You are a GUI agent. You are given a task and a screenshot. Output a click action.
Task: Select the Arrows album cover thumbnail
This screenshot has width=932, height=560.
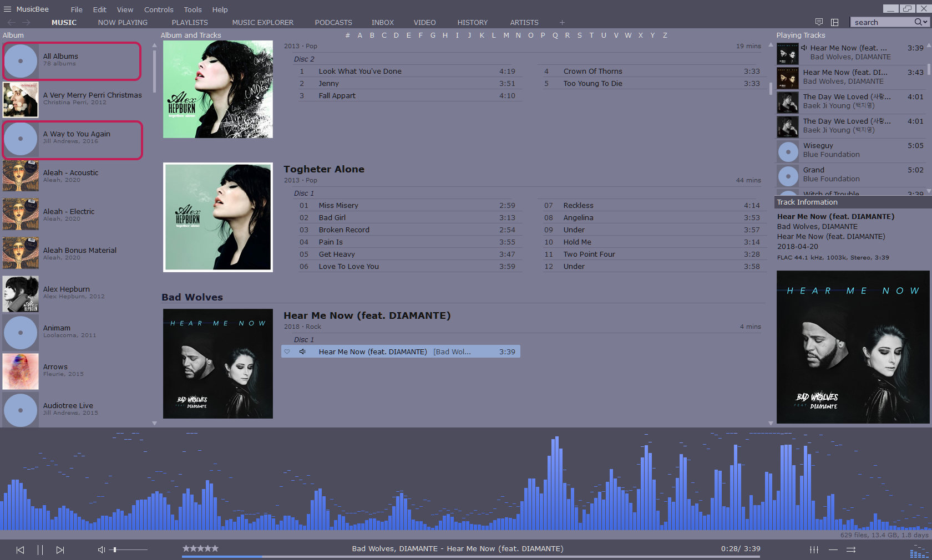click(x=21, y=371)
